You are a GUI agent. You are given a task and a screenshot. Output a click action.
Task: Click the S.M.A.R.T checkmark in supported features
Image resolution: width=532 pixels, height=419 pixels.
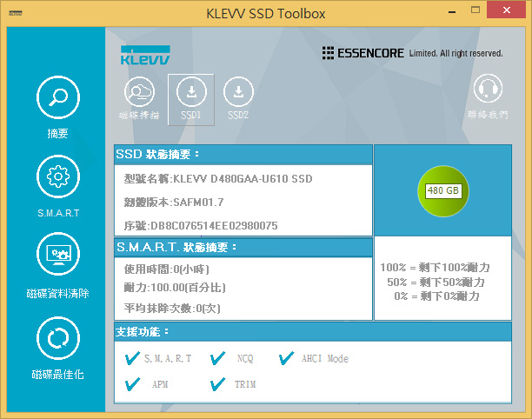tap(132, 358)
